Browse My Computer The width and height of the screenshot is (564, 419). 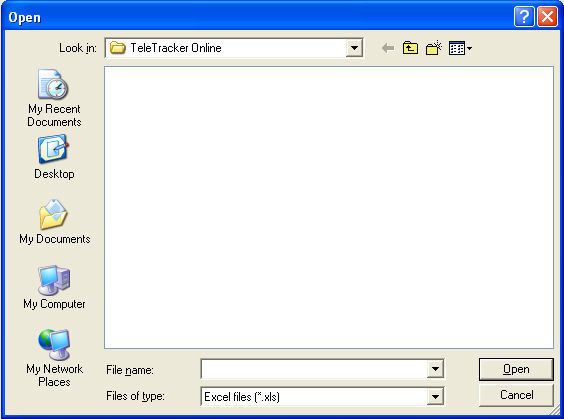coord(54,287)
